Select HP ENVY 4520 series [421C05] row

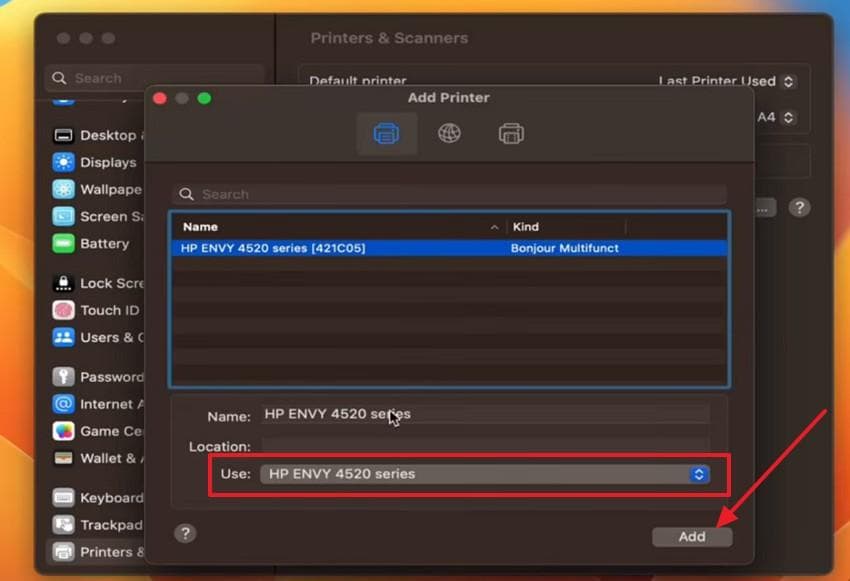coord(449,248)
